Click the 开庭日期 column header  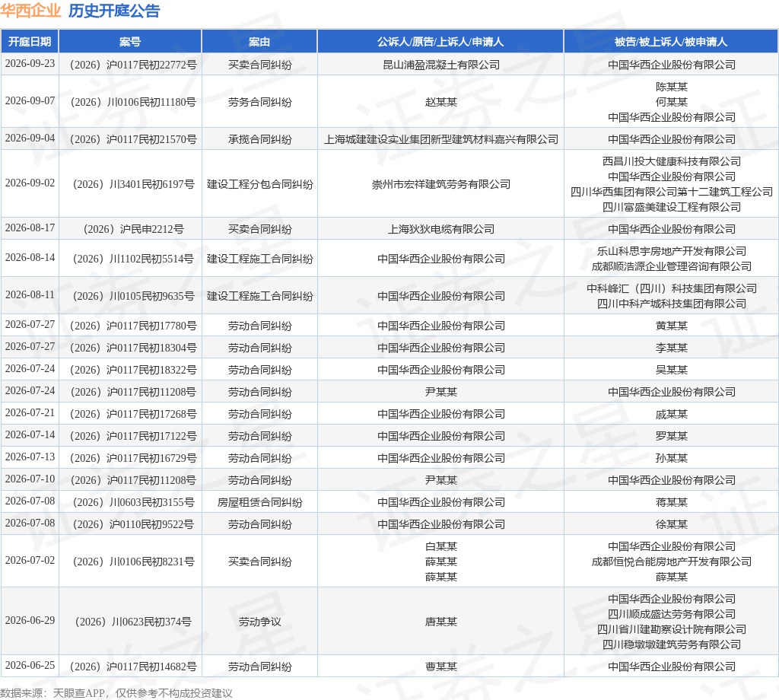pos(30,42)
